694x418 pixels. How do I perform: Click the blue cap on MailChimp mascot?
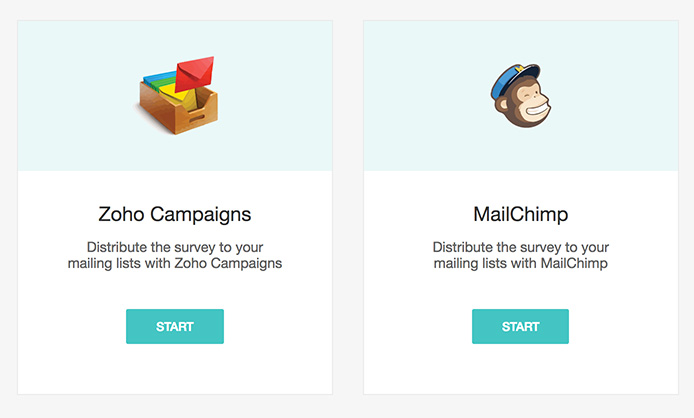tap(513, 81)
